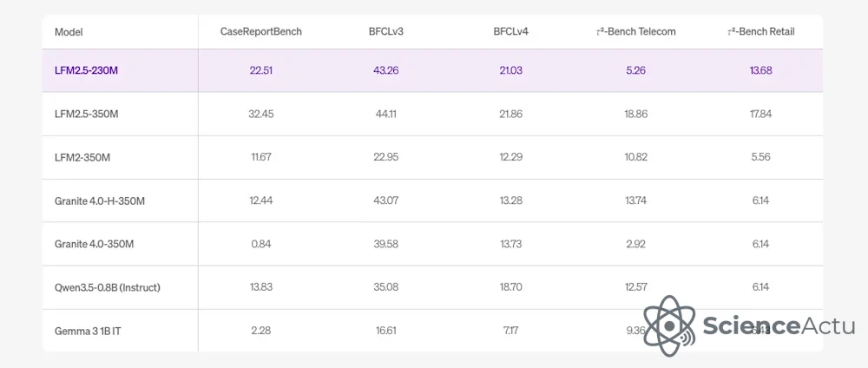Select the Granite 4.0-H-350M row label

(100, 200)
